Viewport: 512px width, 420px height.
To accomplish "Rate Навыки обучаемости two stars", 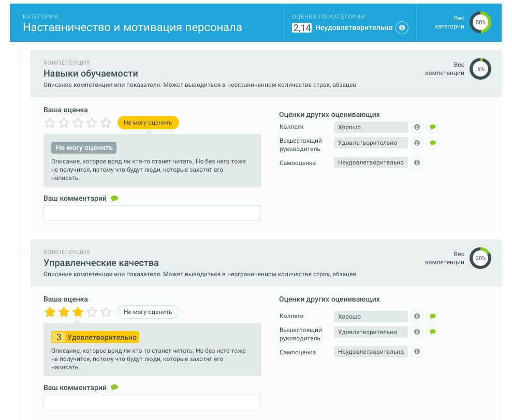I will [64, 123].
